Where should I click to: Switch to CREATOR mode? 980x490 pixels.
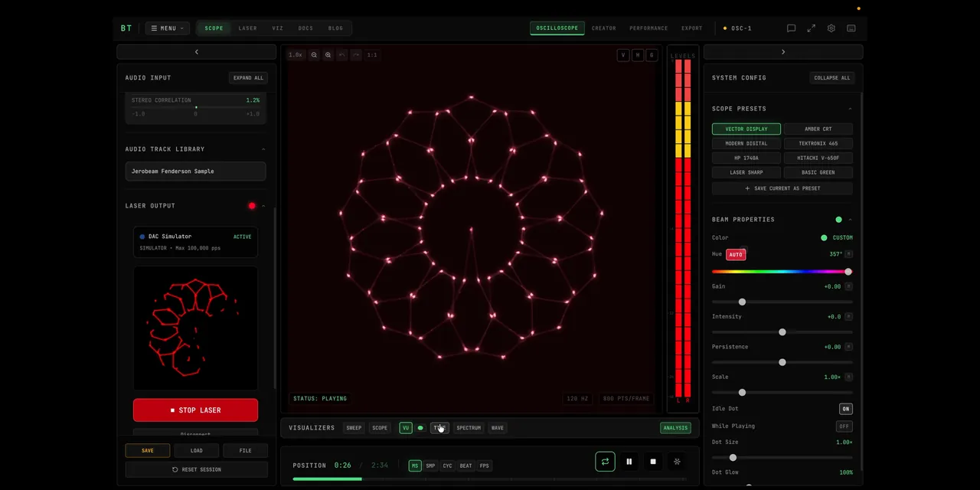coord(603,28)
